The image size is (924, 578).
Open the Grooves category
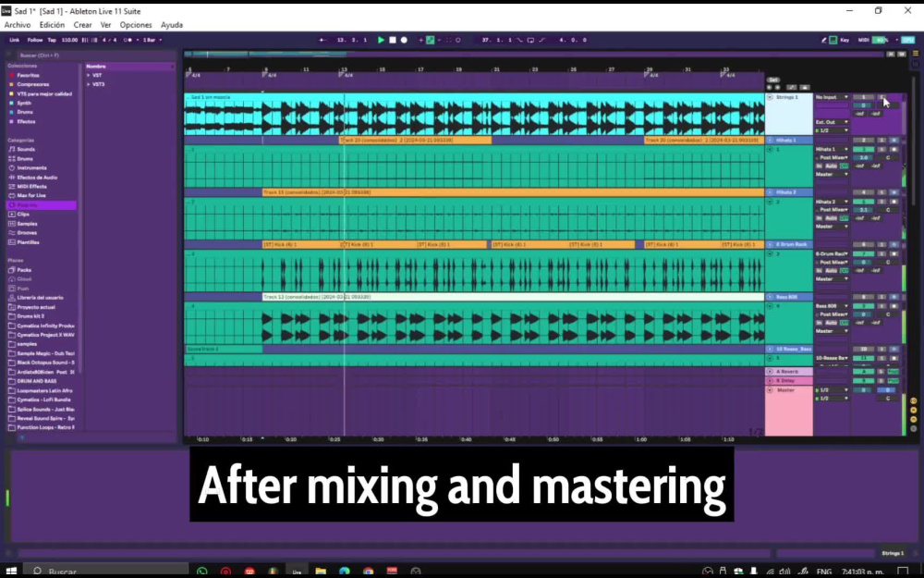tap(27, 233)
